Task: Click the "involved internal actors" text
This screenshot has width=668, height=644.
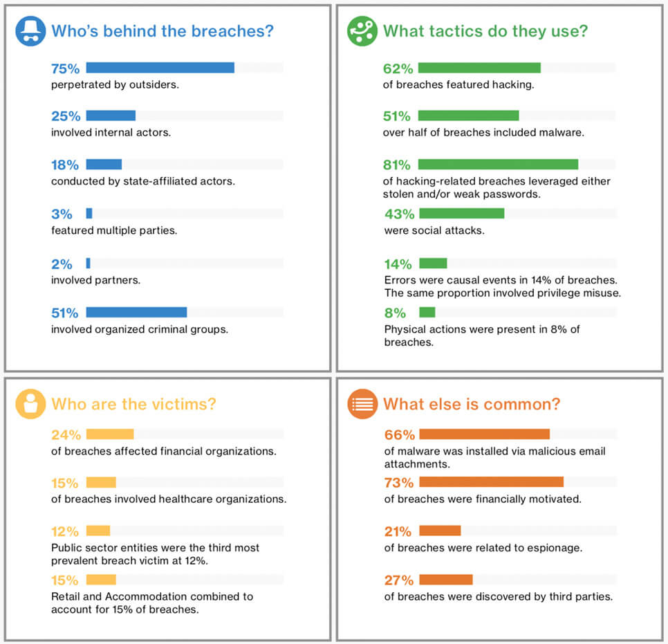Action: (x=111, y=133)
